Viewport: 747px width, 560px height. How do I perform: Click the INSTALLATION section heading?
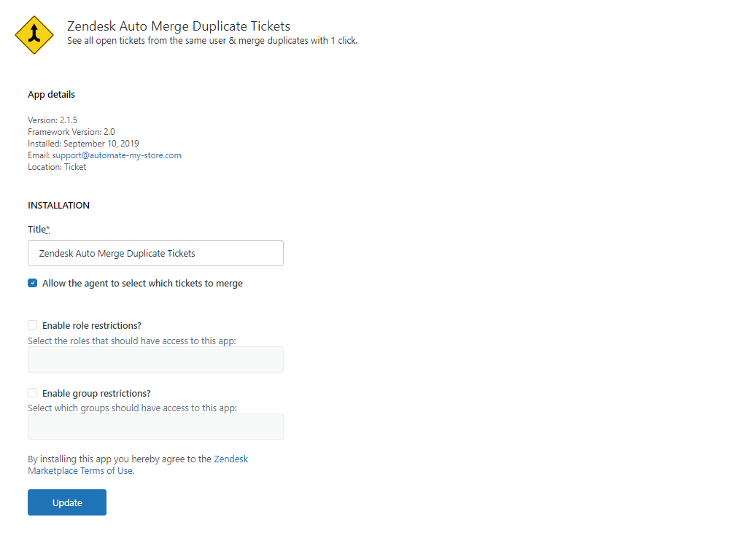point(58,205)
